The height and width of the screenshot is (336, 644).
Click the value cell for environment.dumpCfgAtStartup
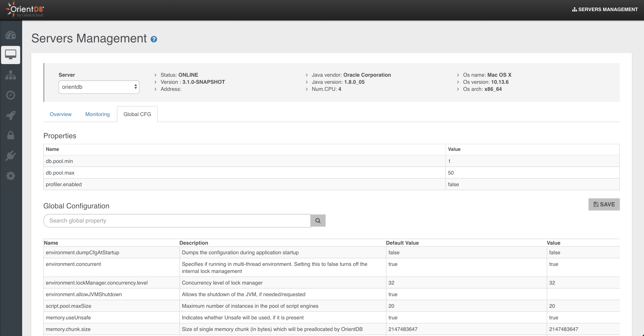coord(583,253)
